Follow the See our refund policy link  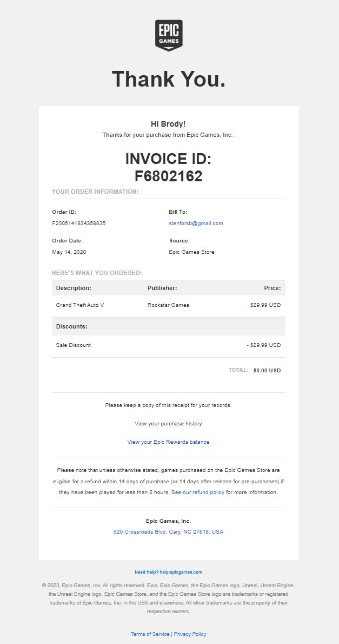(198, 492)
